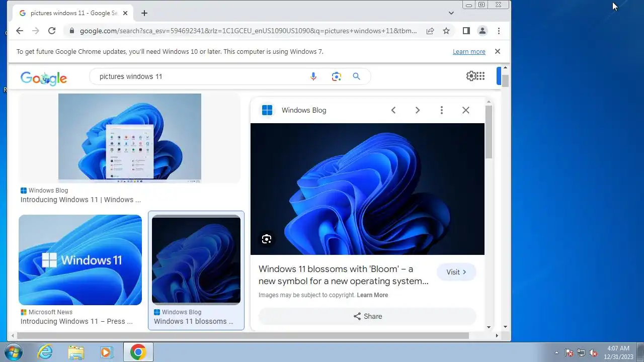
Task: Submit search with magnifier icon
Action: point(357,76)
